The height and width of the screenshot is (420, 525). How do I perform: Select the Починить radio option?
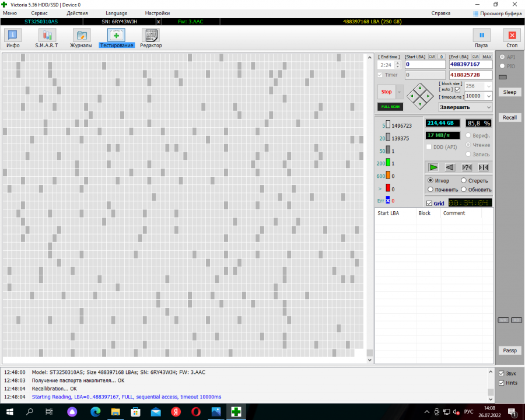[x=430, y=190]
